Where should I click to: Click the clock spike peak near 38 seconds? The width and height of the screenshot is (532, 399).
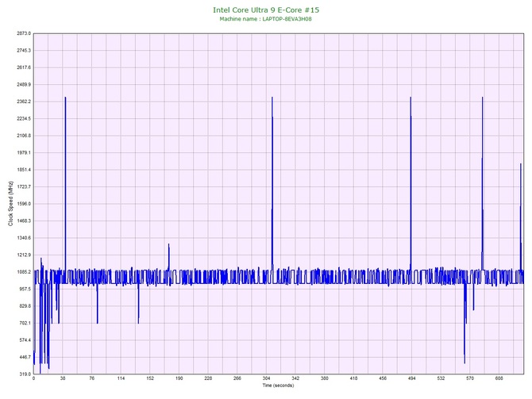(65, 98)
